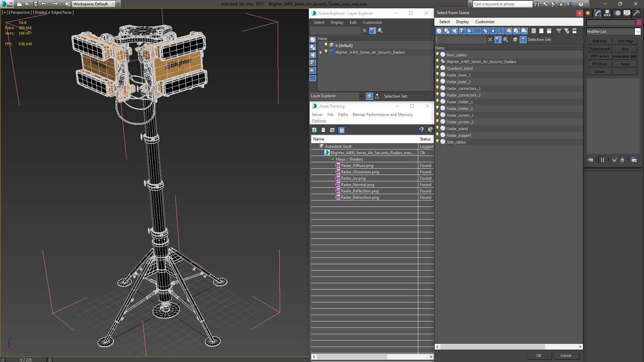
Task: Display geometry filter in Scene Explorer sidebar
Action: [313, 40]
